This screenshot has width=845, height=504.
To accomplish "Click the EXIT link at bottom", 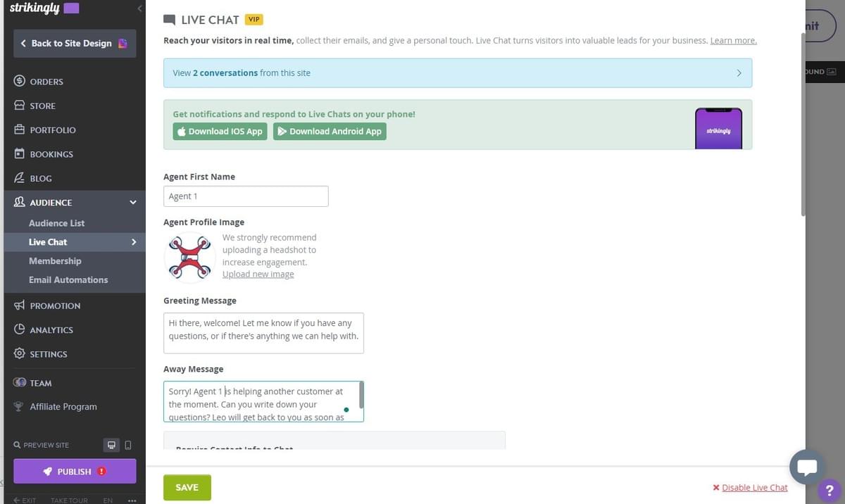I will pyautogui.click(x=25, y=500).
